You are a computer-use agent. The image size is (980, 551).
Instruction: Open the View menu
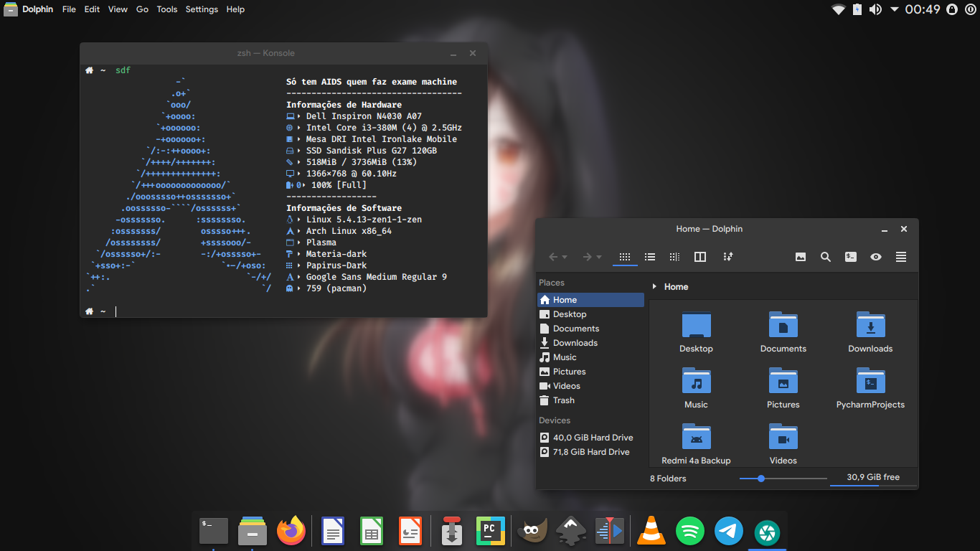click(118, 9)
